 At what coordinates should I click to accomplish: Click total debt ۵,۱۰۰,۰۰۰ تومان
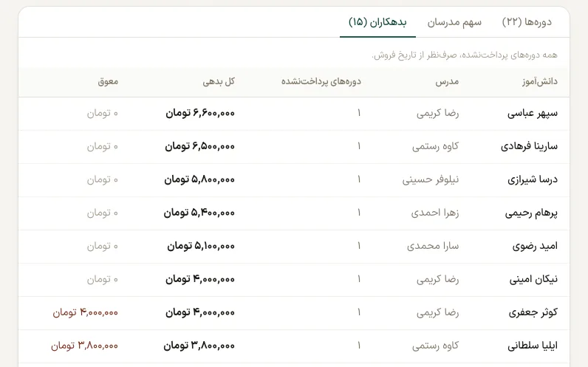tap(201, 246)
